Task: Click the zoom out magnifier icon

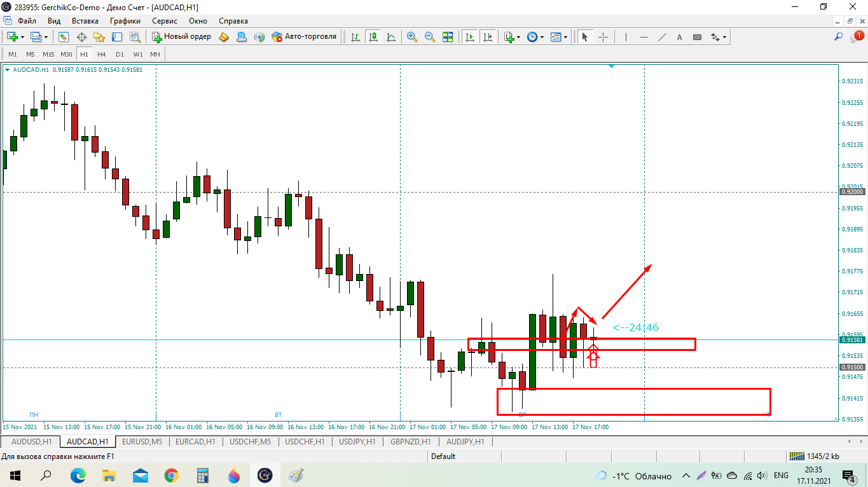Action: click(x=430, y=37)
